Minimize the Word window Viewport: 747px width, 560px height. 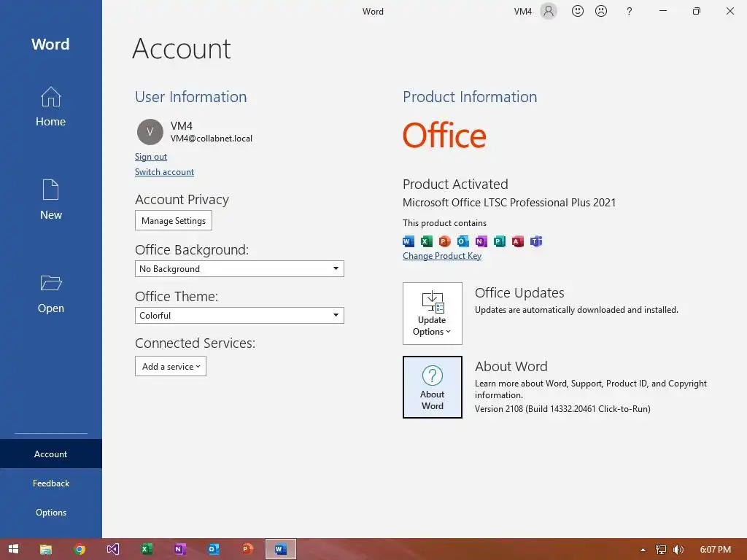click(662, 11)
